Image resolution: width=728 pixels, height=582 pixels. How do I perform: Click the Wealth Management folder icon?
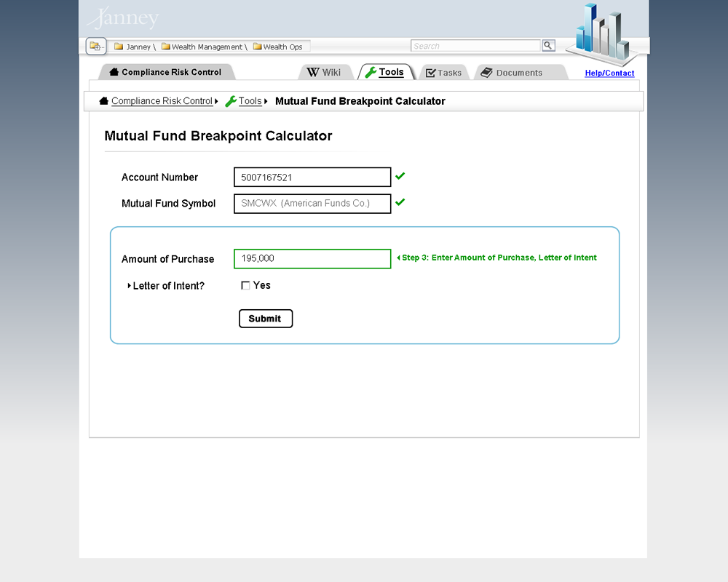[166, 46]
